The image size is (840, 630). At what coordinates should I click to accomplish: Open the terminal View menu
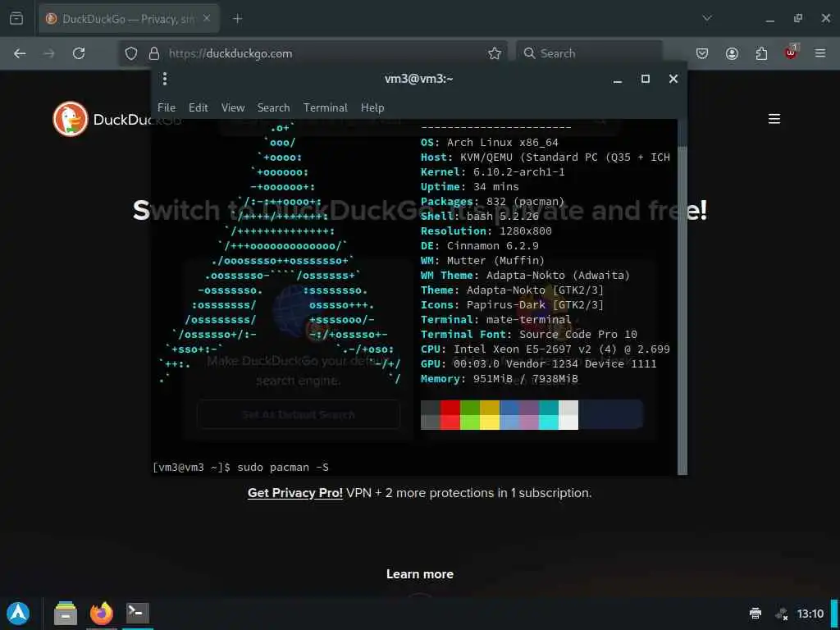click(x=233, y=107)
